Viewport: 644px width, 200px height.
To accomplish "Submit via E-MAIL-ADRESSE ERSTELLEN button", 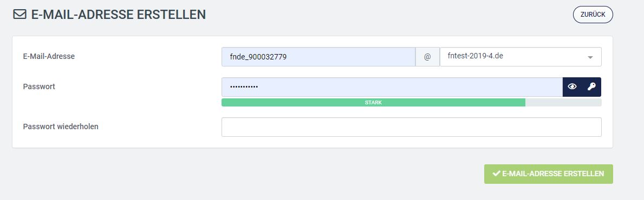I will click(x=548, y=174).
